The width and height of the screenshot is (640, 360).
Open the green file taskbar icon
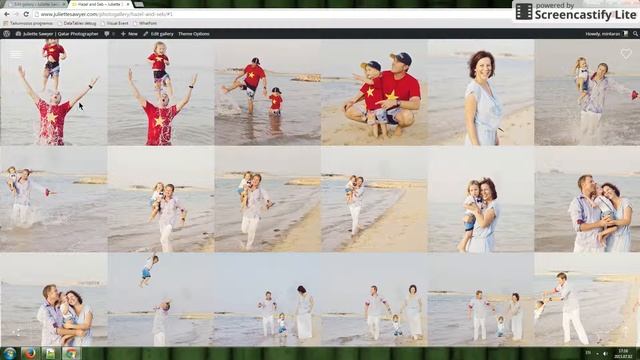click(50, 353)
